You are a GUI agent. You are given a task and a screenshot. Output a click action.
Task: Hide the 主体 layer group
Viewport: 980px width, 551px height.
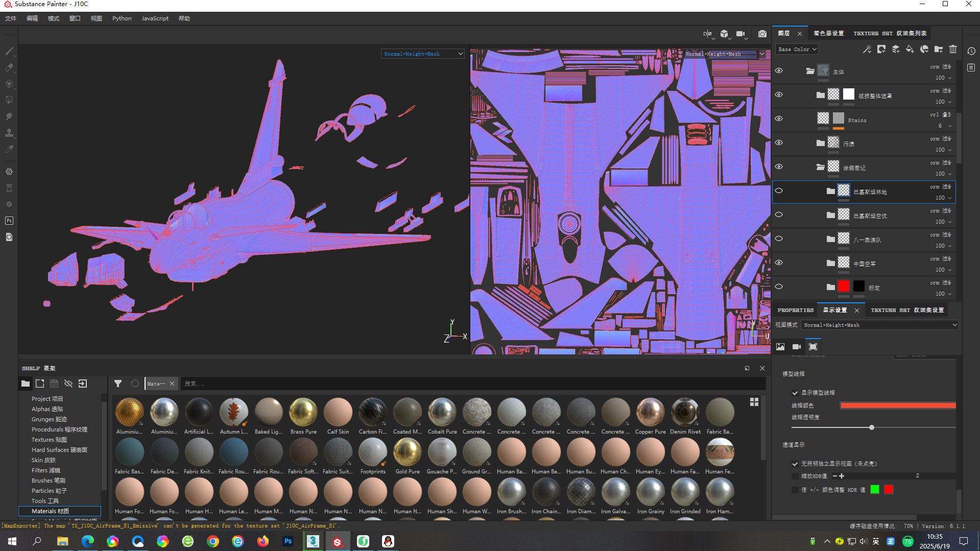779,71
